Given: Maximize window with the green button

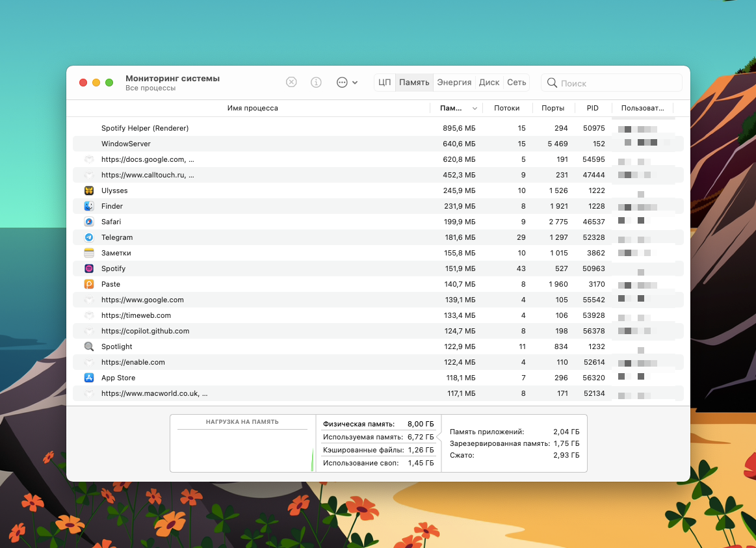Looking at the screenshot, I should [x=109, y=83].
